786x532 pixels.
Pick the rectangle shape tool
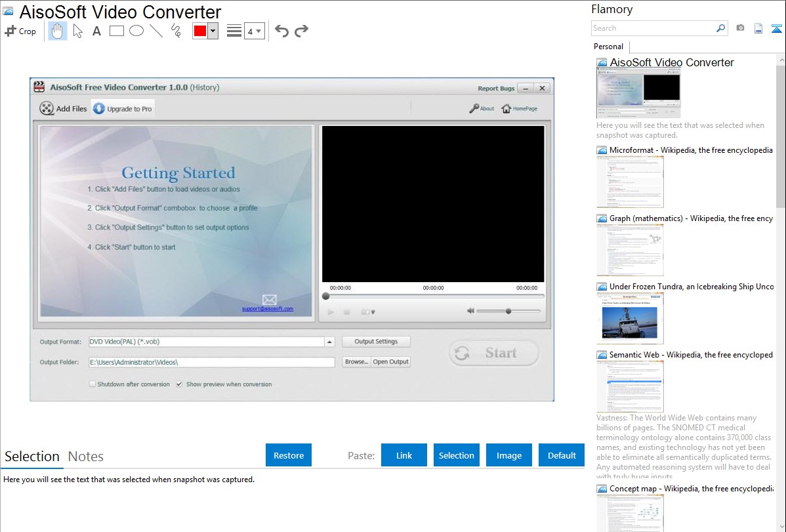coord(117,31)
